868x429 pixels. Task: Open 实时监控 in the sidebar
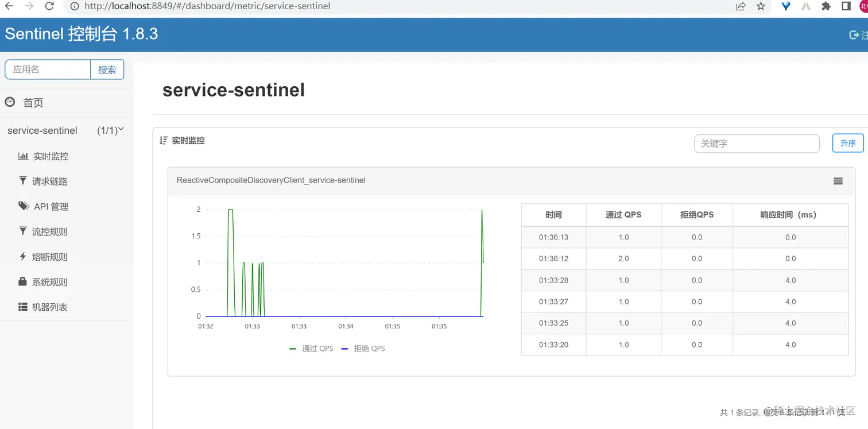pos(51,156)
